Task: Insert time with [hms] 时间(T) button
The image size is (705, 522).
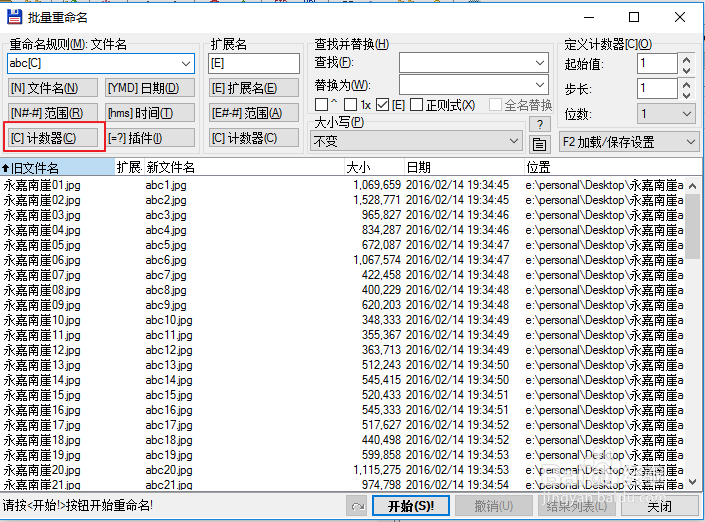Action: (x=150, y=112)
